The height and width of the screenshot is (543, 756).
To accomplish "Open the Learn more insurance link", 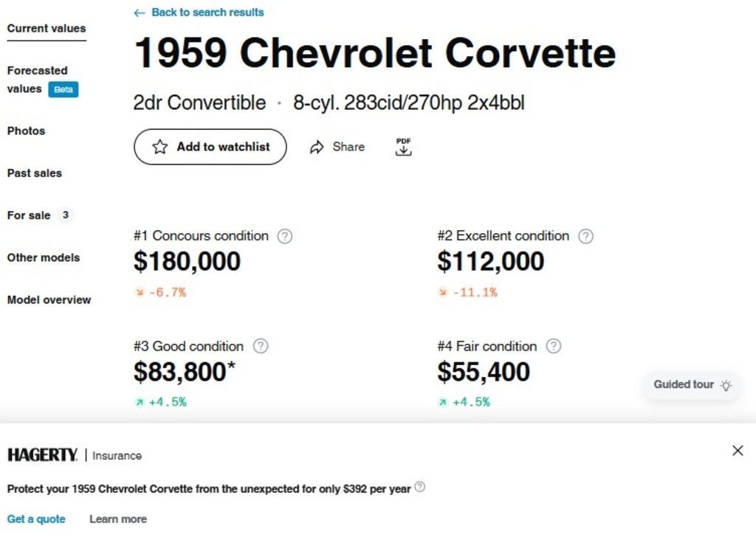I will click(118, 519).
